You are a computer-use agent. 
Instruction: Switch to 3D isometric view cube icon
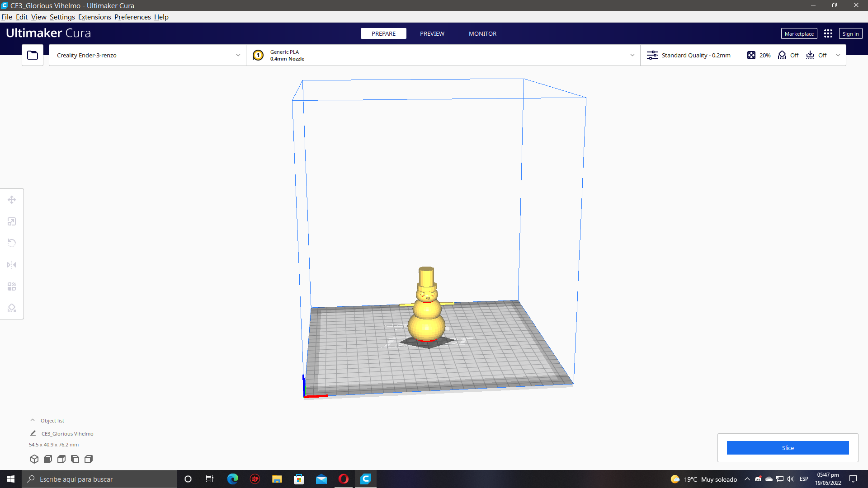tap(34, 459)
